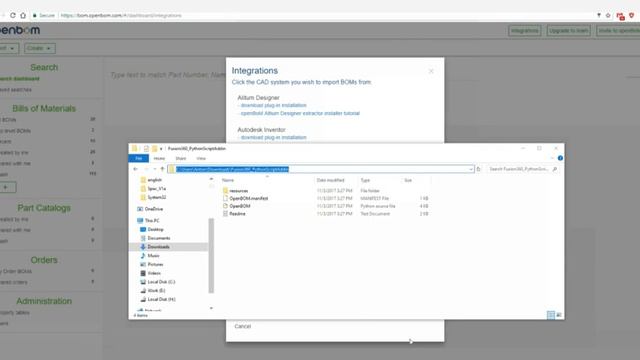Open Videos in navigation pane

pyautogui.click(x=154, y=273)
